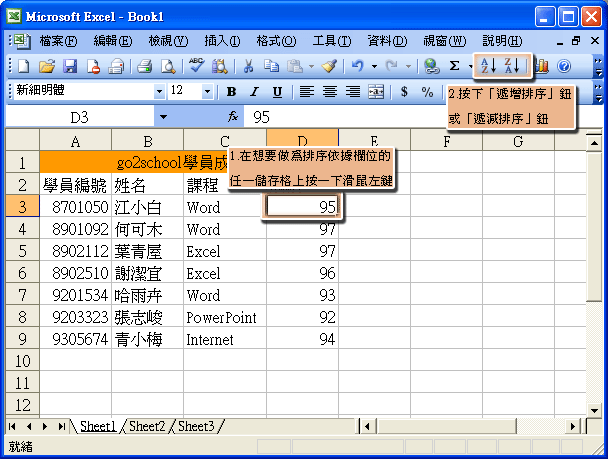Open a file with the Open folder icon
The height and width of the screenshot is (459, 608).
point(47,67)
